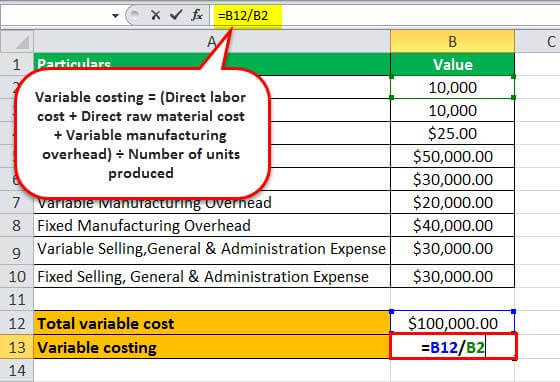This screenshot has height=382, width=560.
Task: Select the $30,000.00 cell in row 10
Action: (x=452, y=276)
